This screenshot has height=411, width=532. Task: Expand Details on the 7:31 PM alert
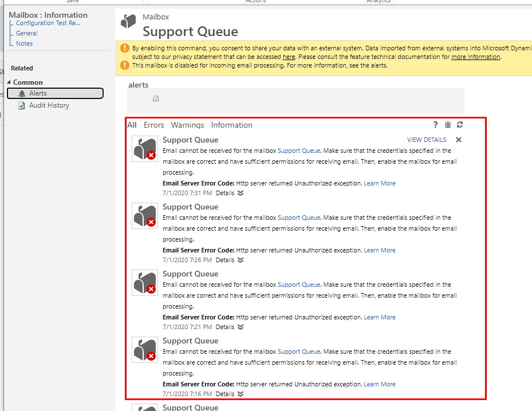click(x=229, y=193)
